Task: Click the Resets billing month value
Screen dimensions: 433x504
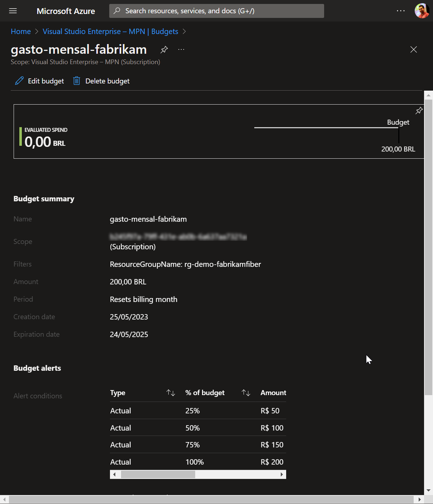Action: 144,299
